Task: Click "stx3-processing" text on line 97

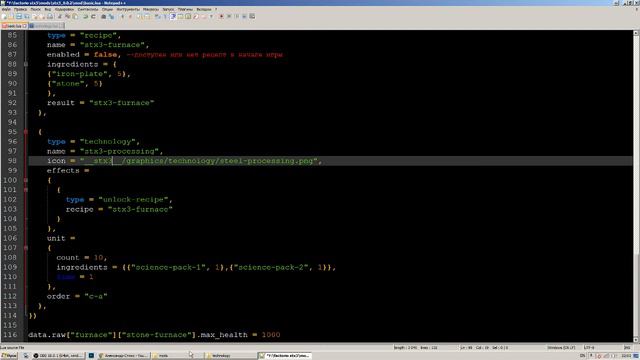Action: pyautogui.click(x=121, y=151)
